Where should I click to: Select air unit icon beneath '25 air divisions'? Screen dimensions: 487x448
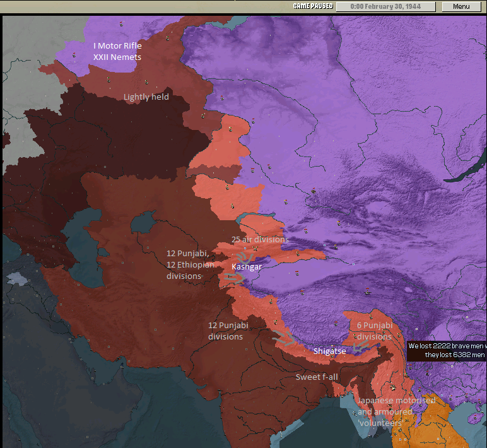click(255, 248)
